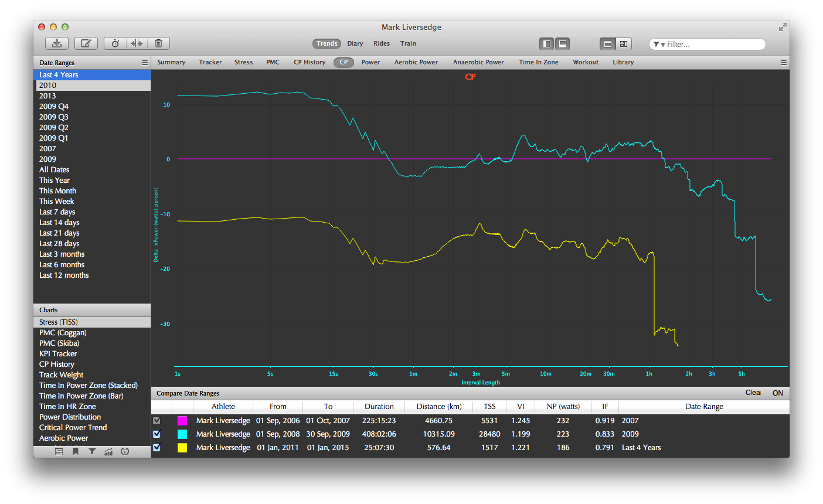Select the Last 12 months range

pos(93,275)
